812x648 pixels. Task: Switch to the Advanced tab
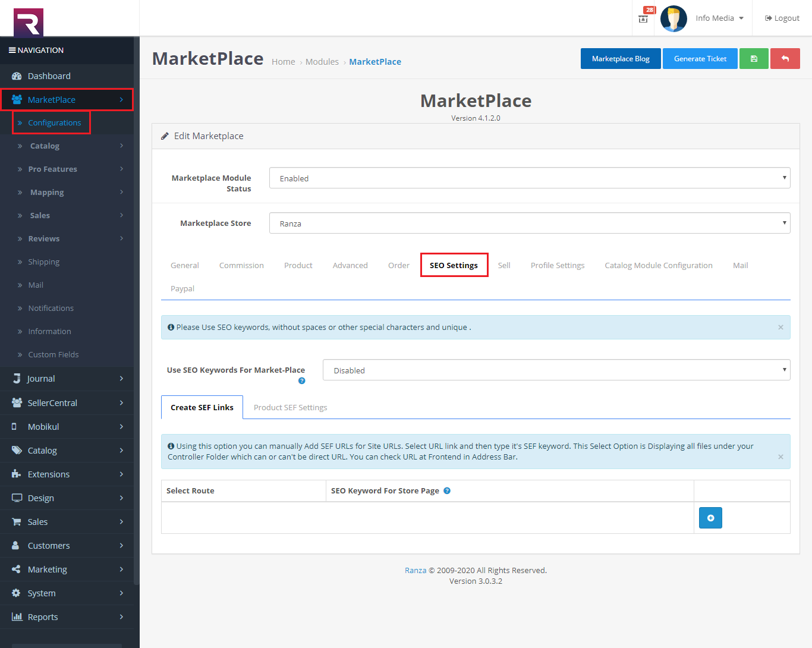click(350, 266)
